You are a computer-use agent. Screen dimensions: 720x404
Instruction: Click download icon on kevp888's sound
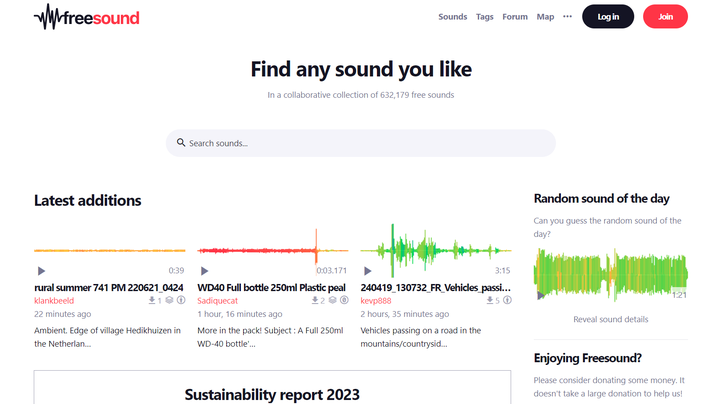(x=490, y=300)
